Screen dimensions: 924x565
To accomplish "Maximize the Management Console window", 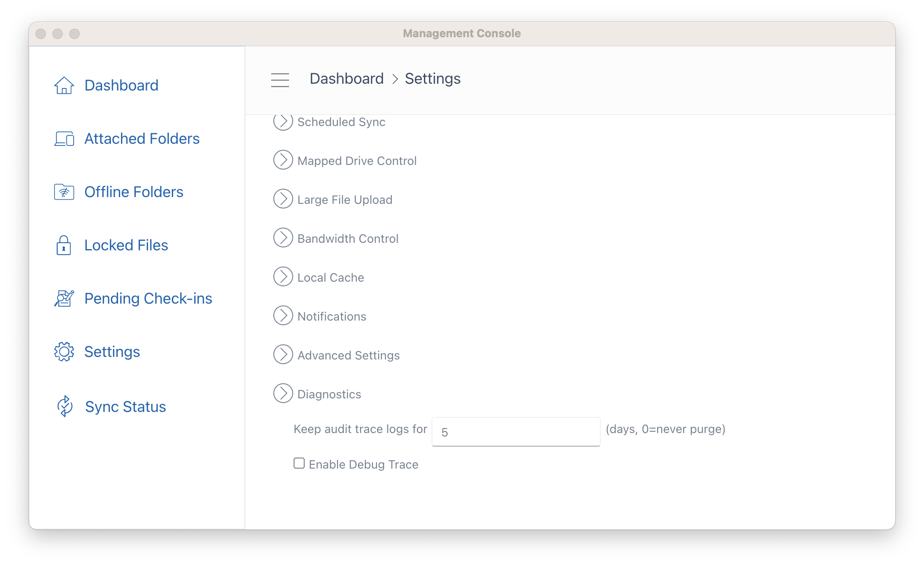I will point(74,34).
